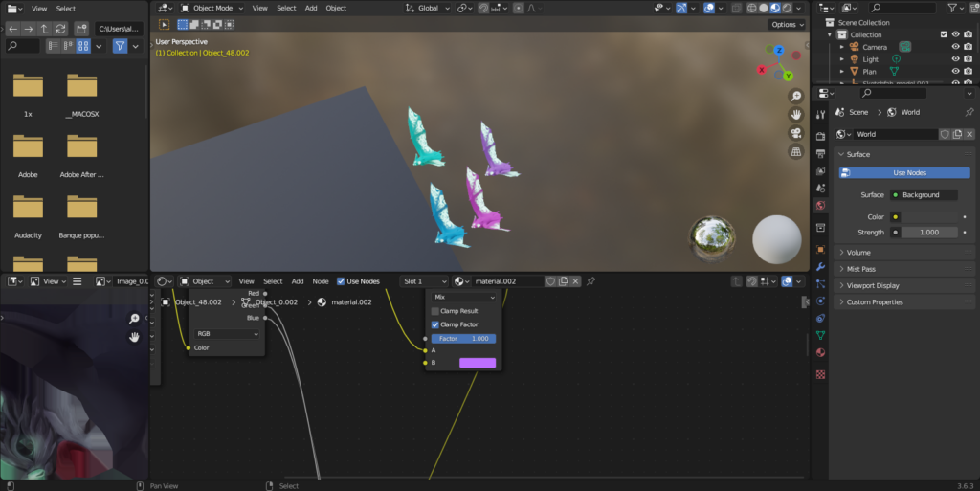
Task: Open the Add menu in 3D viewport
Action: 311,8
